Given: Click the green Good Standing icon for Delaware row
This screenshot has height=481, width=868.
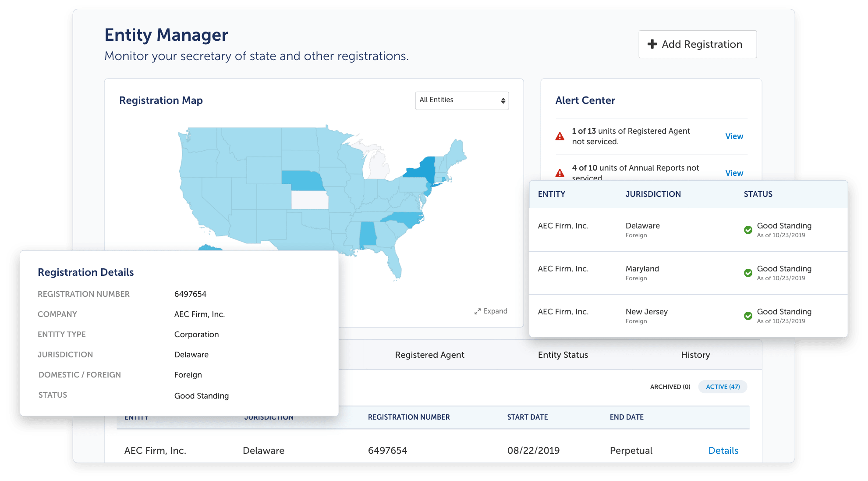Looking at the screenshot, I should (748, 230).
